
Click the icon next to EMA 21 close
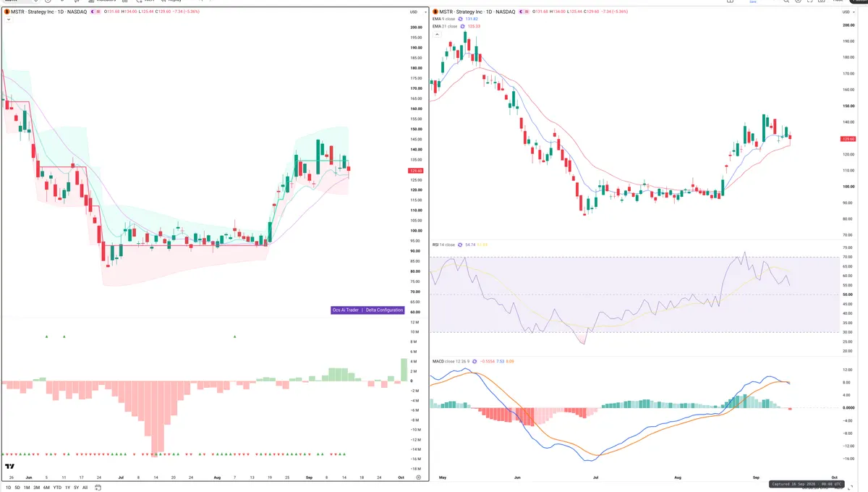tap(462, 26)
